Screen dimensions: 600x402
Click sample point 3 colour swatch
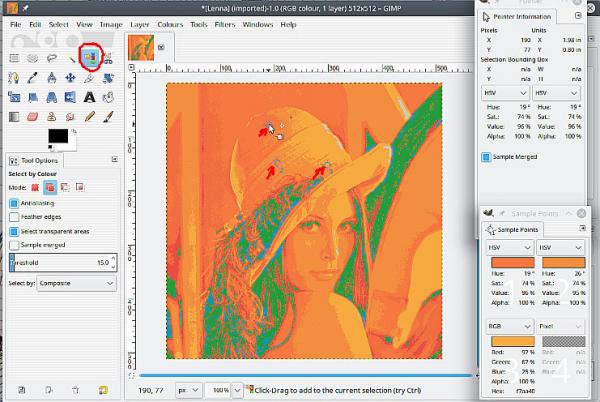pos(513,341)
